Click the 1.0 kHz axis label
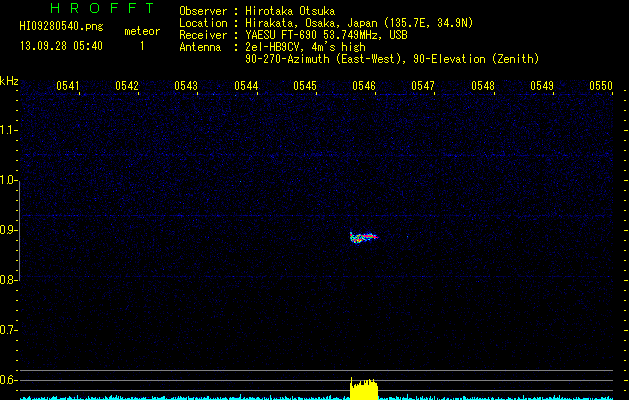This screenshot has width=629, height=400. pos(8,180)
